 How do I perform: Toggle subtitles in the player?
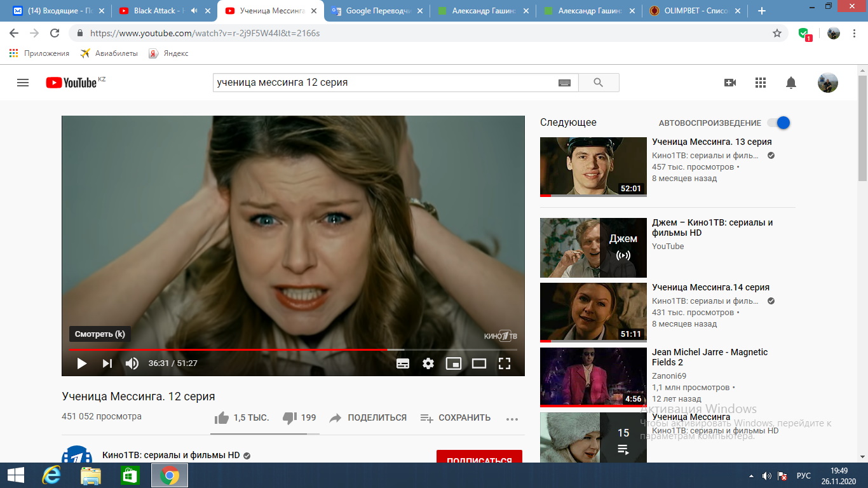click(x=403, y=363)
